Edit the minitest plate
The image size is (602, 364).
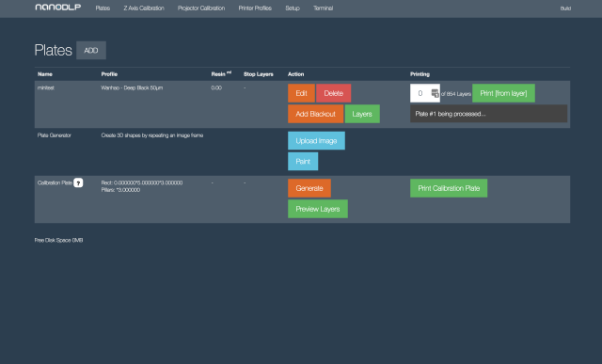(301, 93)
